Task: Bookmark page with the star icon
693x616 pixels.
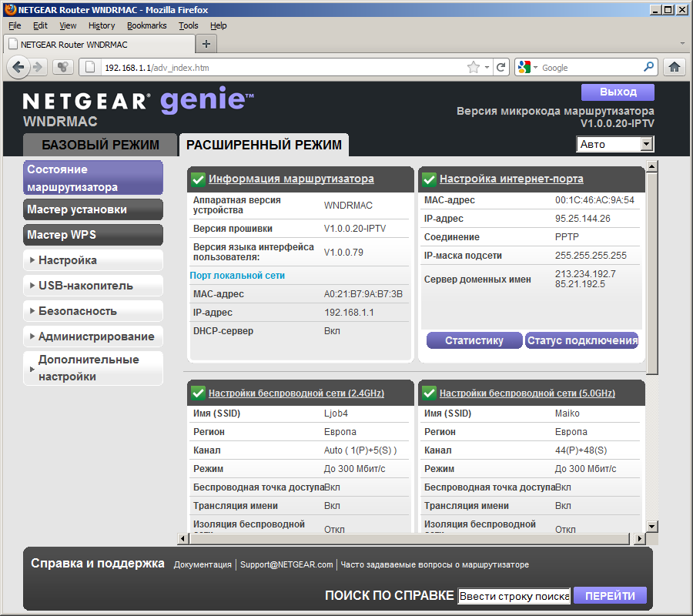Action: click(474, 67)
